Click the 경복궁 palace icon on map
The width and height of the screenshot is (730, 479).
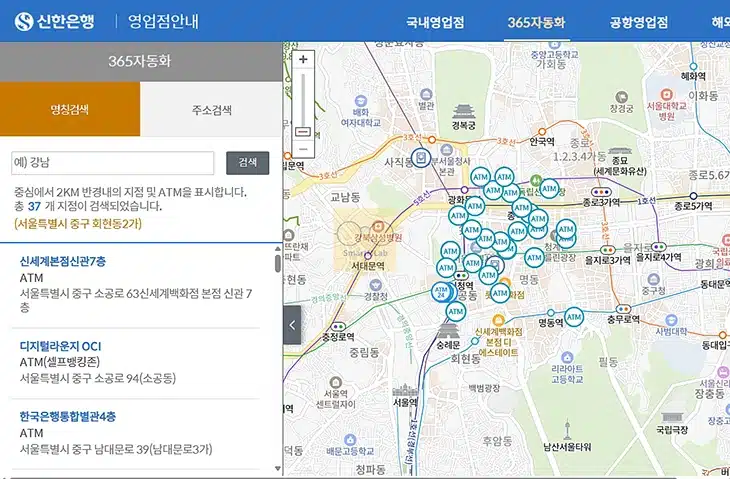[463, 112]
